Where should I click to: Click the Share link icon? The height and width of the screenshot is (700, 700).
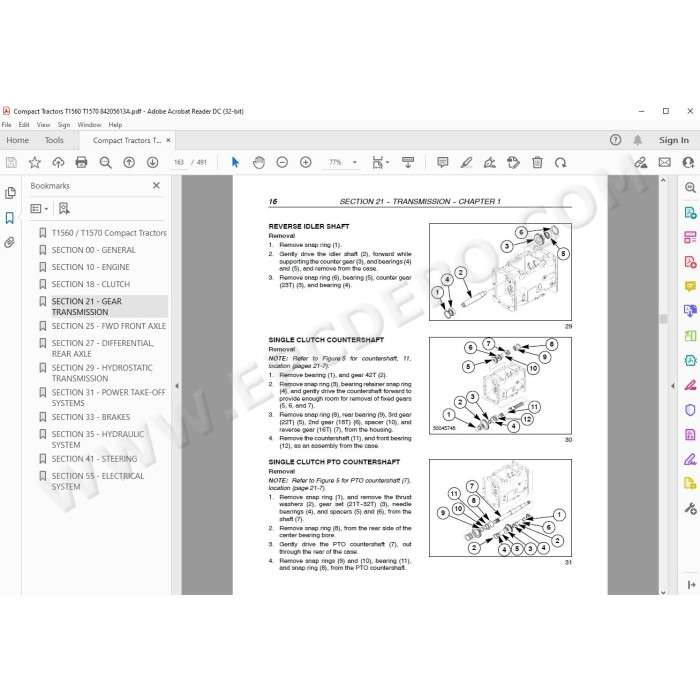tap(641, 162)
